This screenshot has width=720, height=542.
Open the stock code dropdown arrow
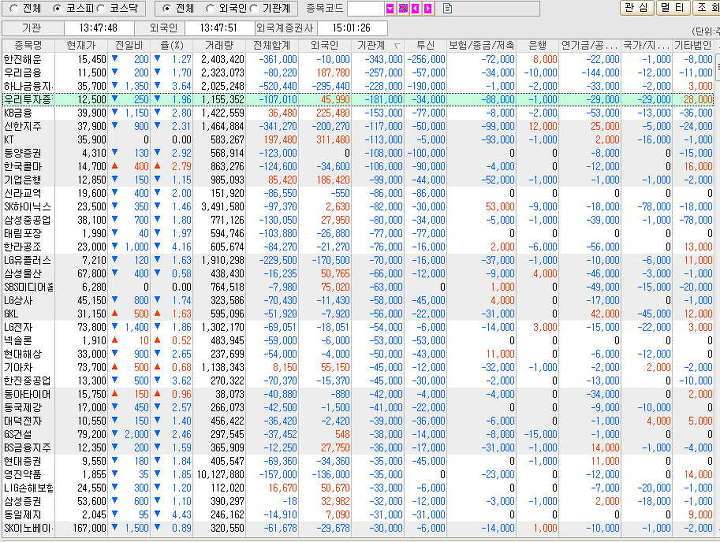[390, 9]
